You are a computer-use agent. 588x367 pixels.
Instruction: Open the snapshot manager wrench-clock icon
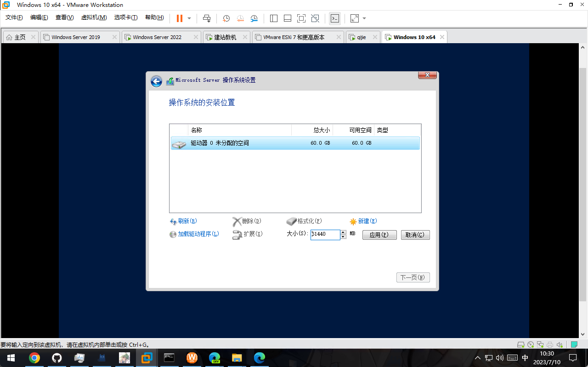[254, 18]
